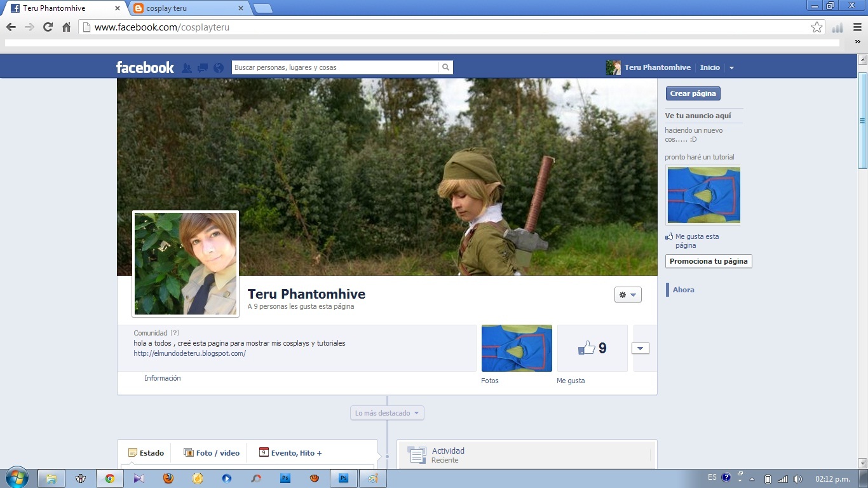Open the Información link
Screen dimensions: 868x488
(163, 378)
